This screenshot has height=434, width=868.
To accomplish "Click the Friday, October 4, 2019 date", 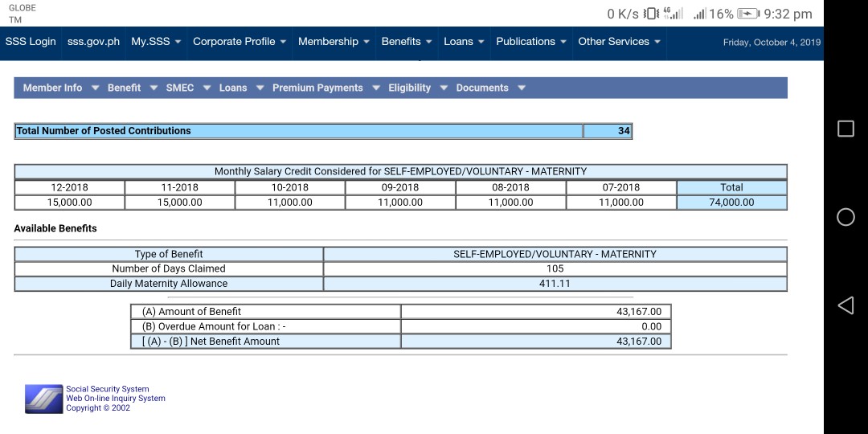I will 772,42.
